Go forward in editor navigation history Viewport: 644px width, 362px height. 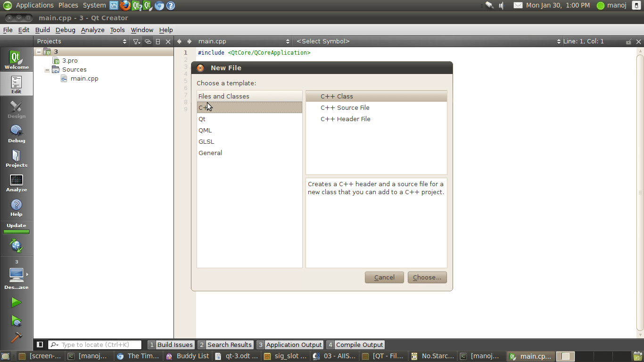(190, 41)
